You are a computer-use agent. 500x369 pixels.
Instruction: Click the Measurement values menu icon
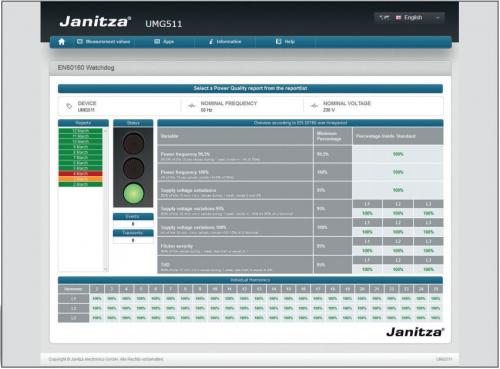(80, 42)
